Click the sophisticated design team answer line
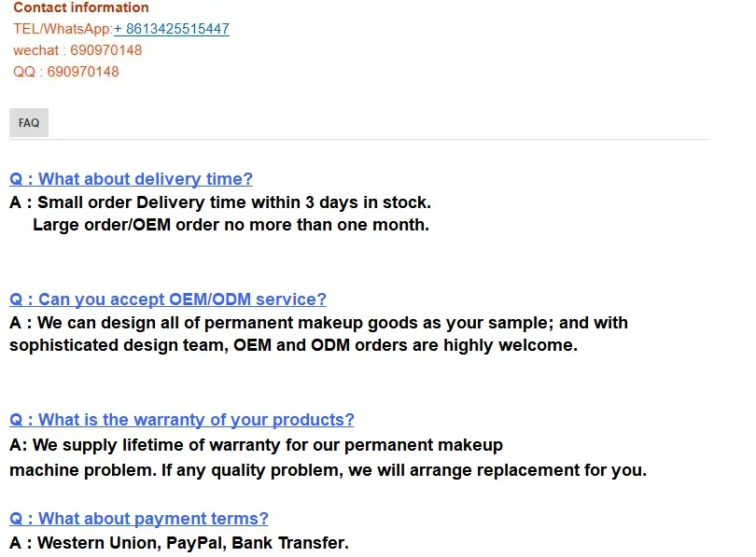 294,345
